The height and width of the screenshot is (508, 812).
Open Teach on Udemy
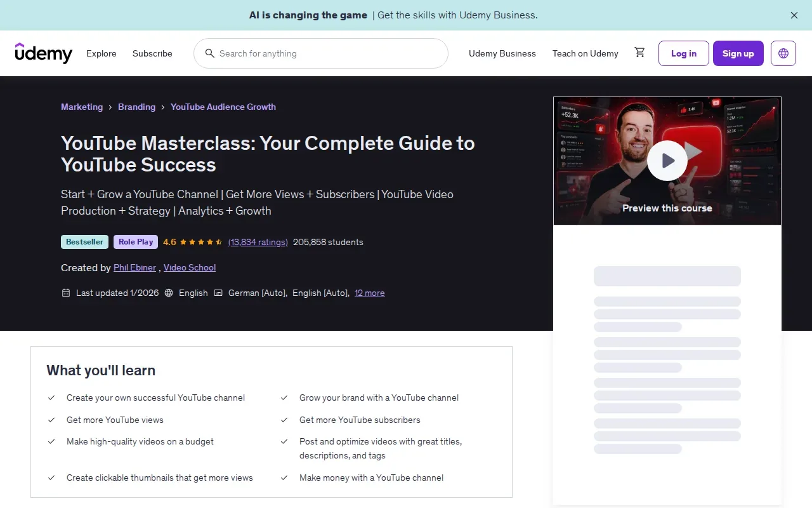click(586, 53)
